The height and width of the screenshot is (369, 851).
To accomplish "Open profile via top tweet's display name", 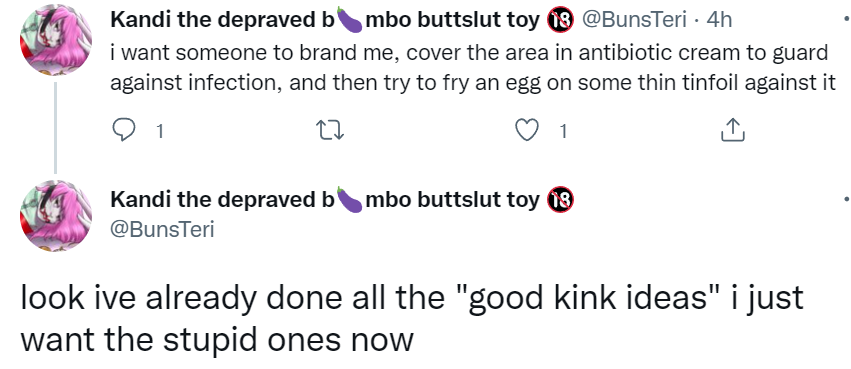I will [x=325, y=20].
